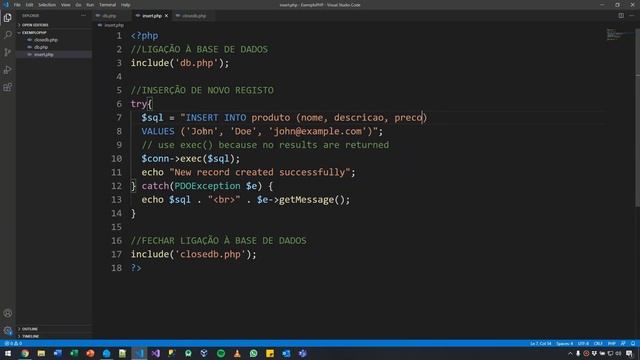Open db.php in the explorer tree
The width and height of the screenshot is (640, 360).
tap(41, 47)
